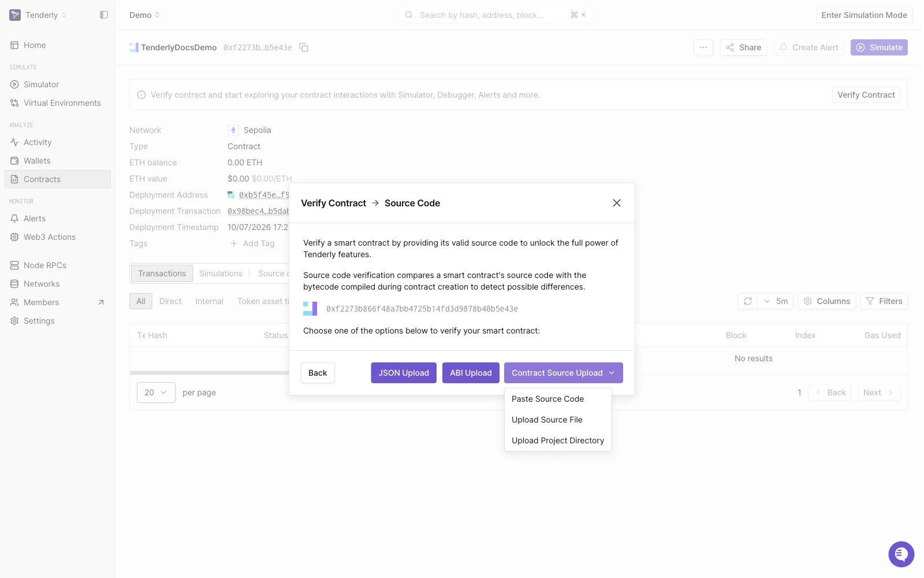Go to Virtual Environments
The width and height of the screenshot is (924, 578).
click(x=58, y=103)
